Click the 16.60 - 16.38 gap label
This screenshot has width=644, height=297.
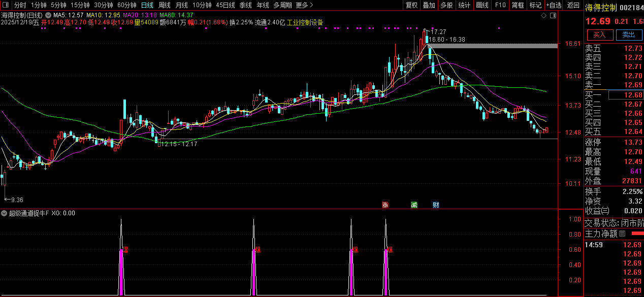coord(448,39)
